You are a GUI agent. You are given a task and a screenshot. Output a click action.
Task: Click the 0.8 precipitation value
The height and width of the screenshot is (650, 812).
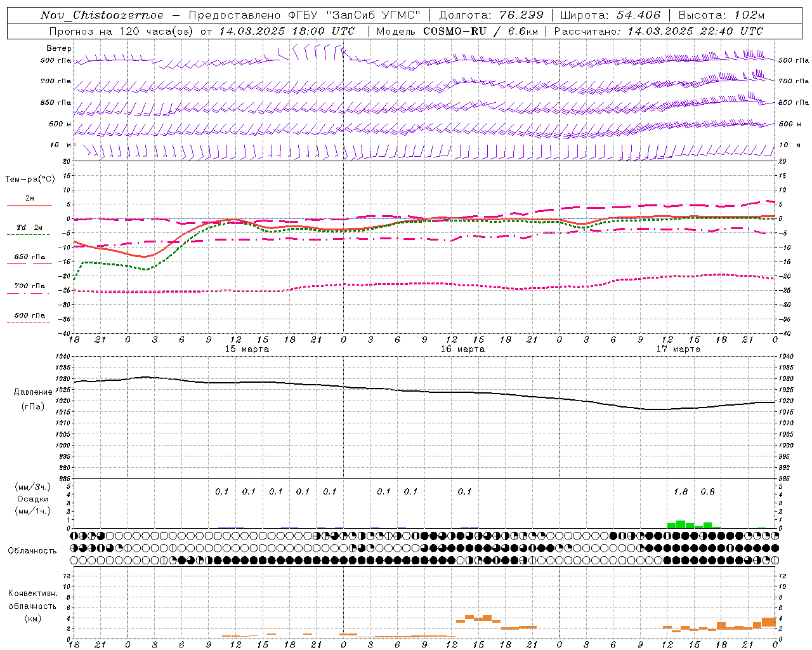707,492
